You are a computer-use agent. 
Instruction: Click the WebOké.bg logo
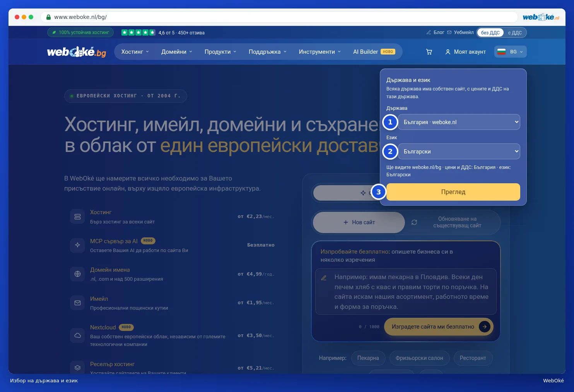pos(77,52)
